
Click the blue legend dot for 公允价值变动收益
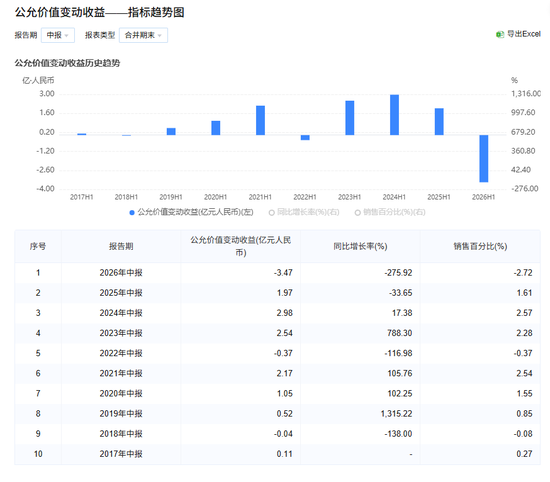[x=132, y=213]
